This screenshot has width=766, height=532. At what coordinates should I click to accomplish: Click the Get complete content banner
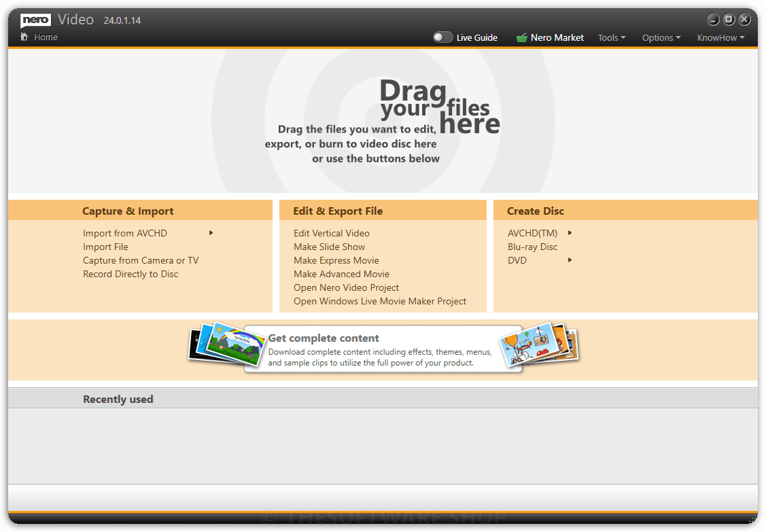383,349
